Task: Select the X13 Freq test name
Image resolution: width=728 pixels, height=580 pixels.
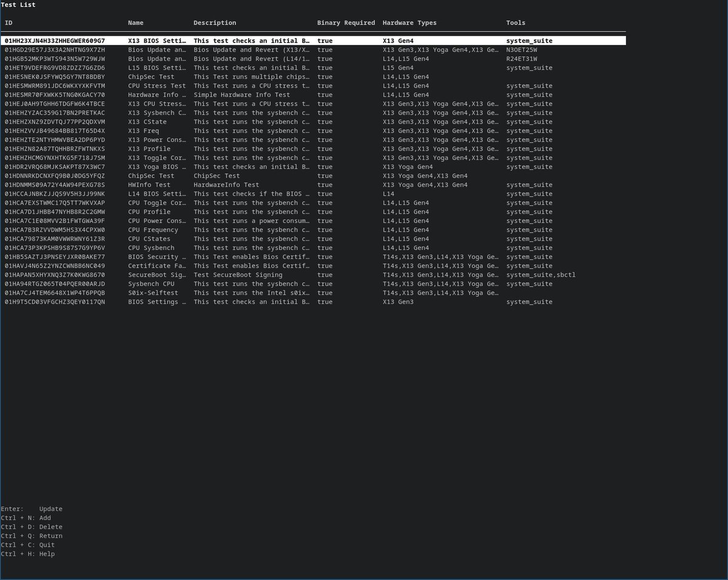Action: tap(143, 131)
